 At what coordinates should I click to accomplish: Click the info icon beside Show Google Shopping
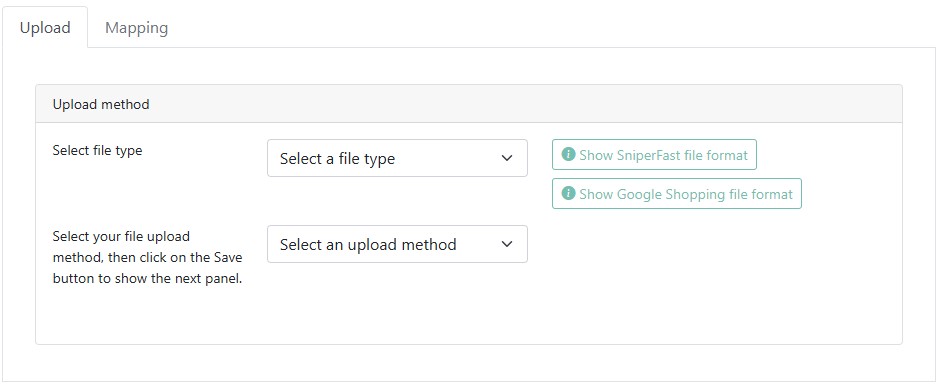568,193
